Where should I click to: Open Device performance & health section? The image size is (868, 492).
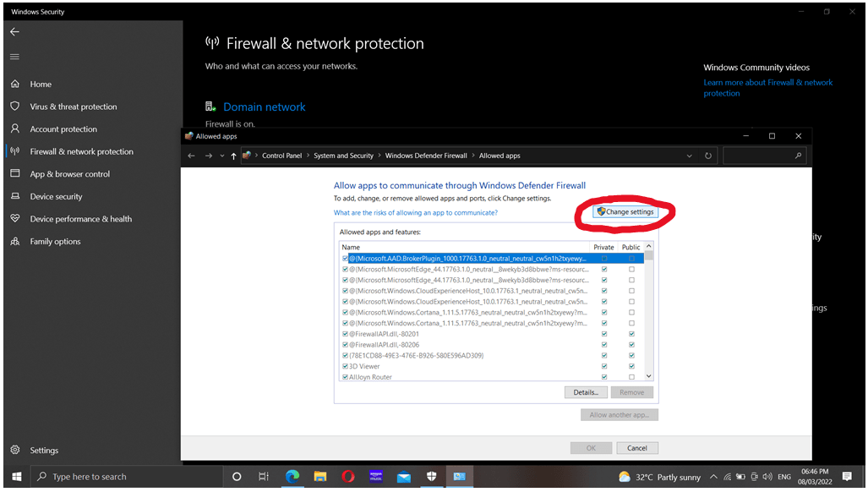tap(83, 218)
